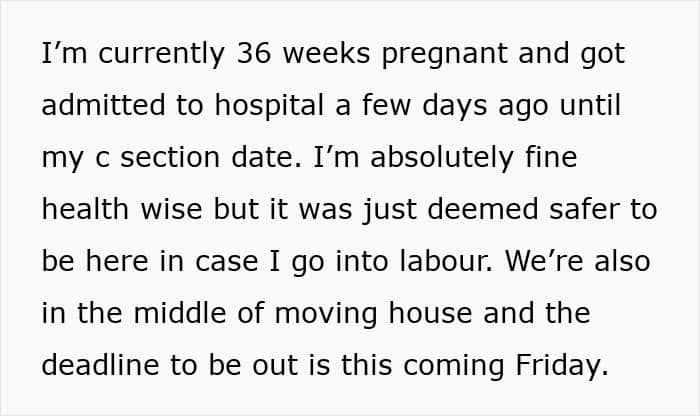This screenshot has width=700, height=416.
Task: Click the word "house"
Action: (430, 313)
